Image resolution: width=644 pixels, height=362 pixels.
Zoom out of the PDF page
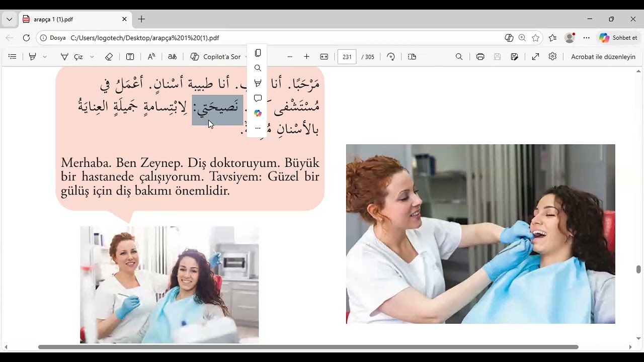coord(290,57)
